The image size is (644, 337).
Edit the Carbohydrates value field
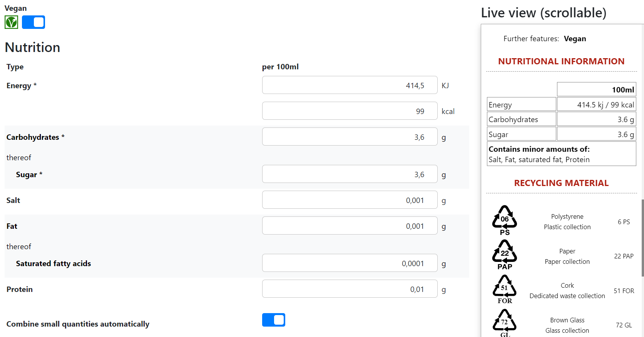pyautogui.click(x=350, y=137)
